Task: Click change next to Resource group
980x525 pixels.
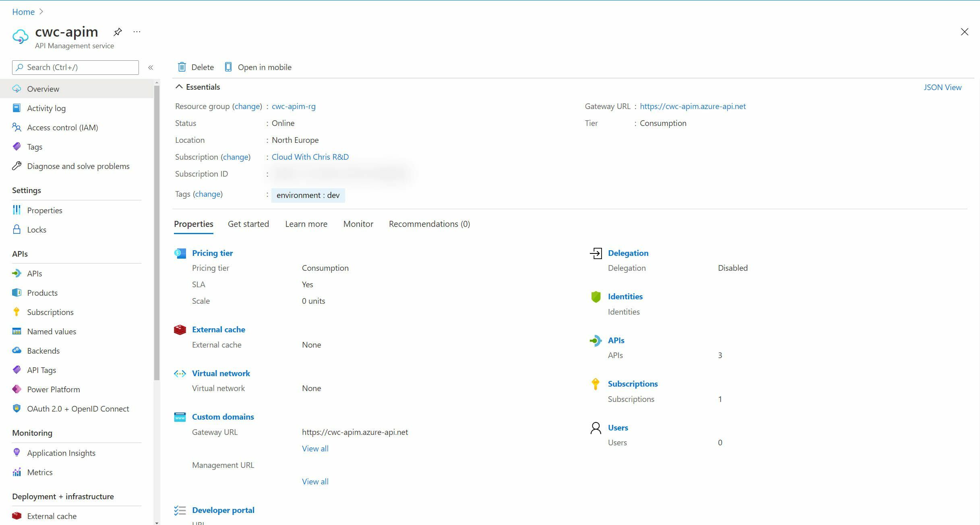Action: 247,106
